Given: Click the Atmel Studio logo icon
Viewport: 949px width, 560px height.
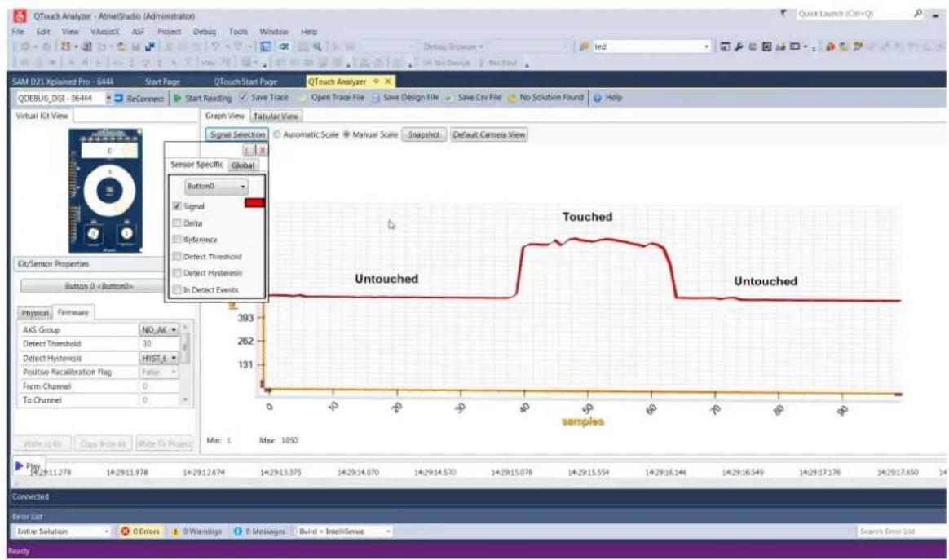Looking at the screenshot, I should point(20,15).
